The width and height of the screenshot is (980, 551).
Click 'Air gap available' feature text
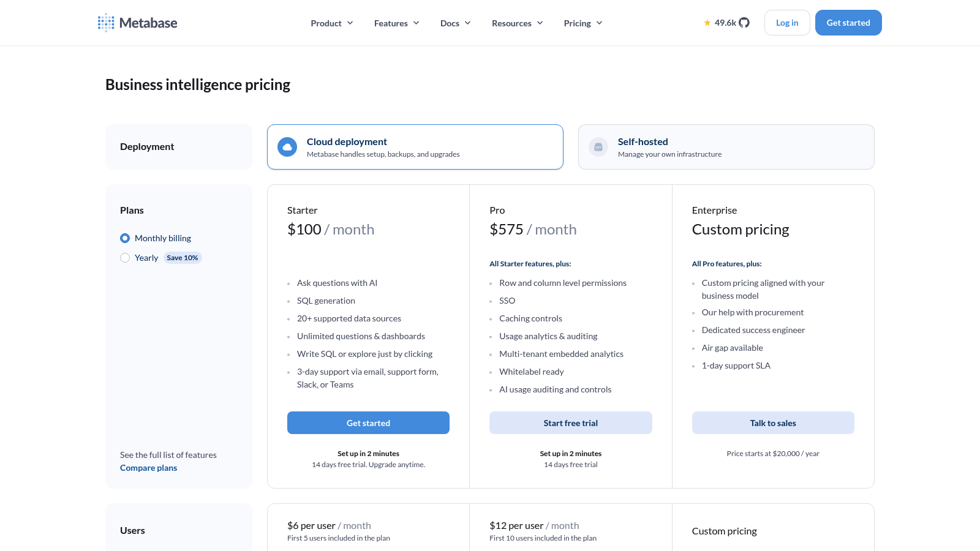coord(732,348)
